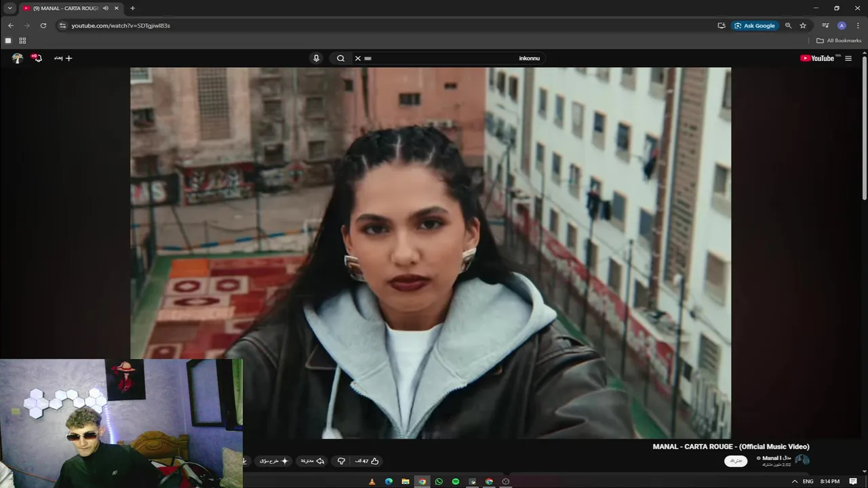
Task: Open the tab search dropdown arrow
Action: (x=9, y=8)
